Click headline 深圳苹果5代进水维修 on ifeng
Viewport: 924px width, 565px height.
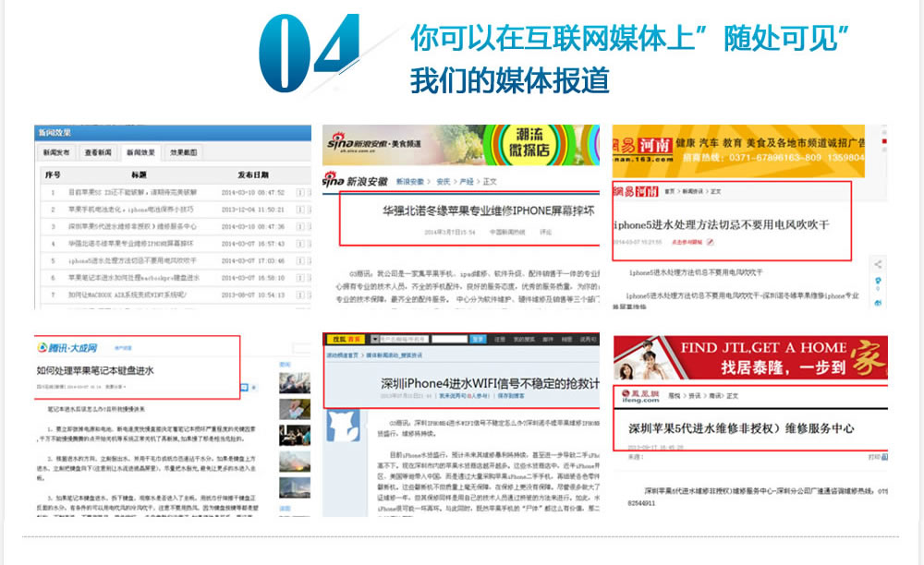(x=741, y=428)
